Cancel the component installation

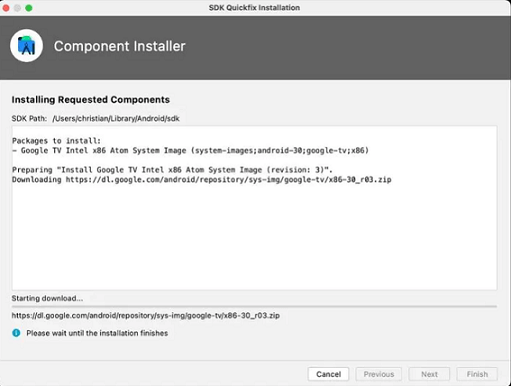[328, 374]
